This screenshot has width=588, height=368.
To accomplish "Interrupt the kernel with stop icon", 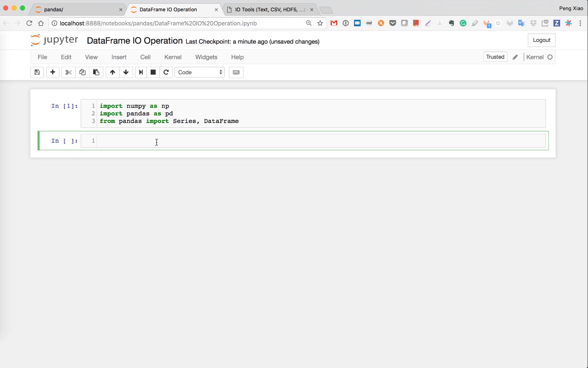I will (x=153, y=72).
